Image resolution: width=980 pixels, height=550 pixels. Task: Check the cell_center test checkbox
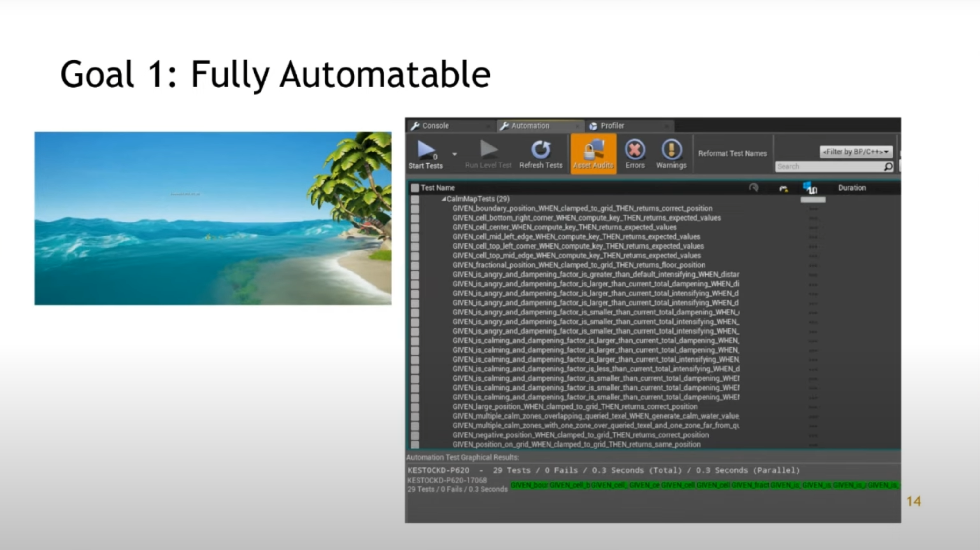pos(415,228)
